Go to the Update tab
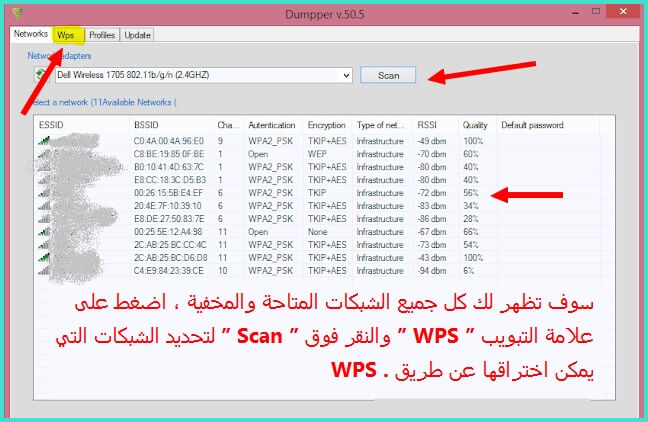This screenshot has height=422, width=648. point(137,35)
